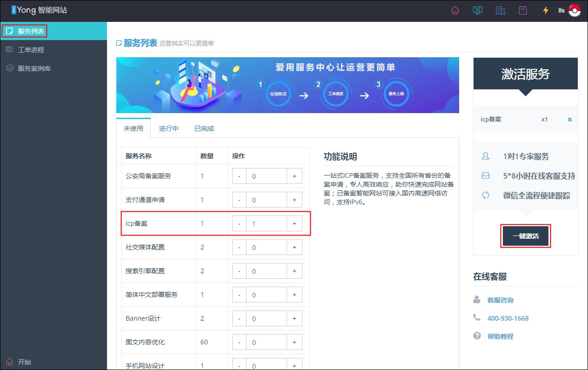Open the 帮助教程 link

500,336
